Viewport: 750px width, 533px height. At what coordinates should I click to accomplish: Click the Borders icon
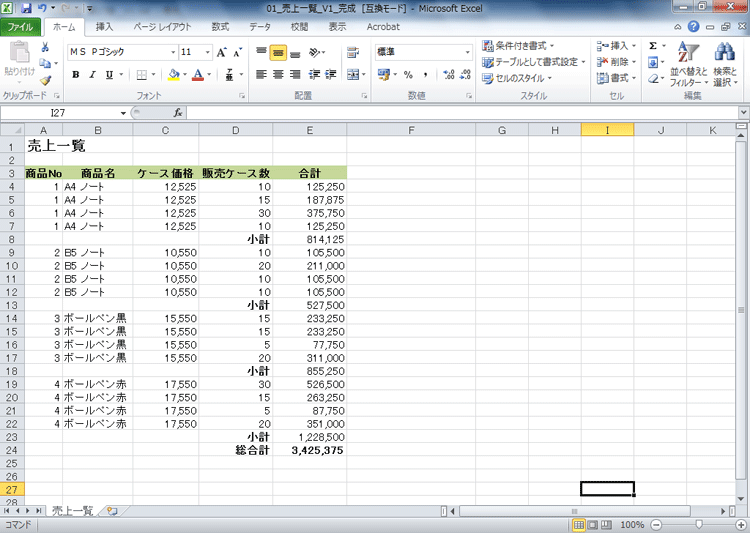click(x=142, y=75)
